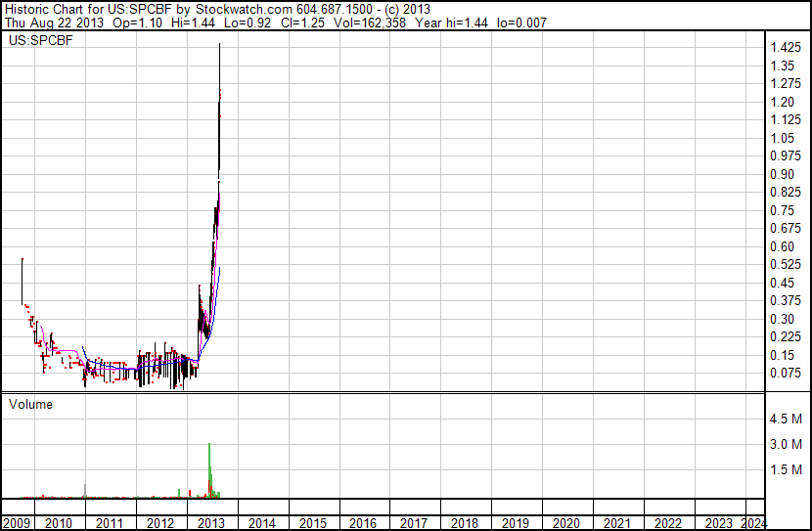Click the 0.075 price axis label
The width and height of the screenshot is (812, 531).
coord(788,373)
